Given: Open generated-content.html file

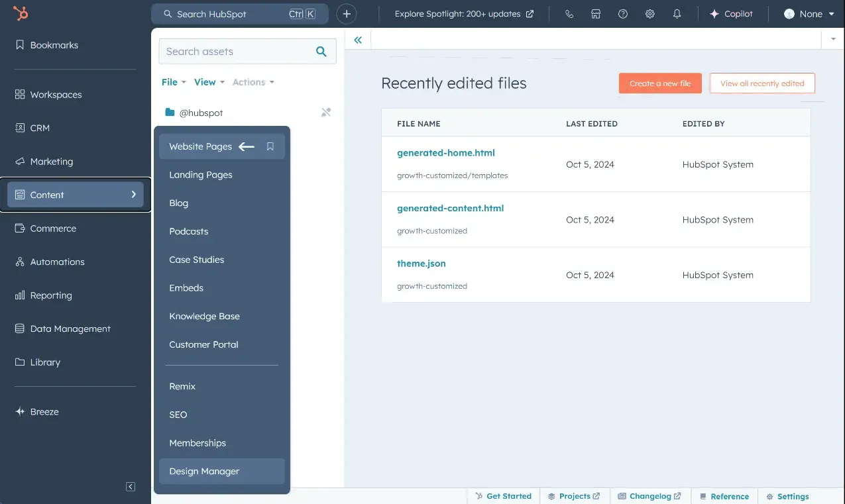Looking at the screenshot, I should pos(451,208).
